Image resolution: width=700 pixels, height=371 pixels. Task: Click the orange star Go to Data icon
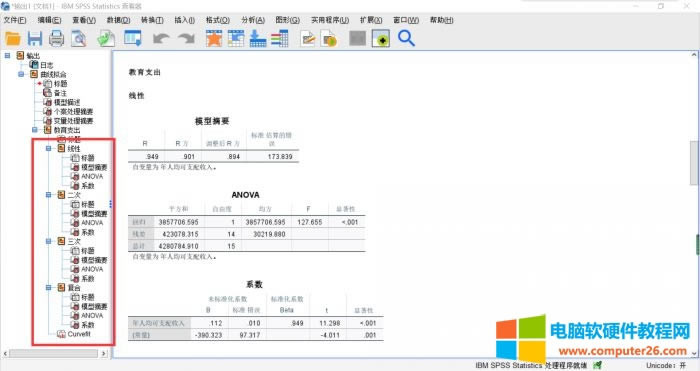pos(214,38)
